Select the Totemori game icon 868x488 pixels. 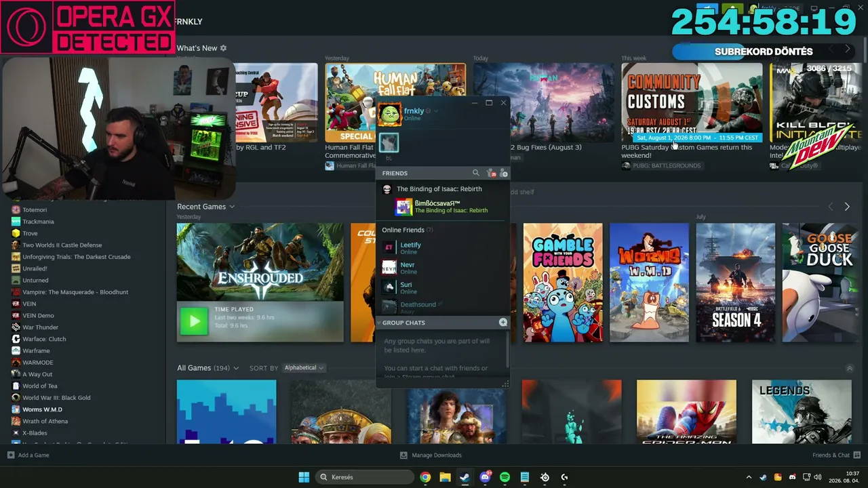pyautogui.click(x=16, y=210)
